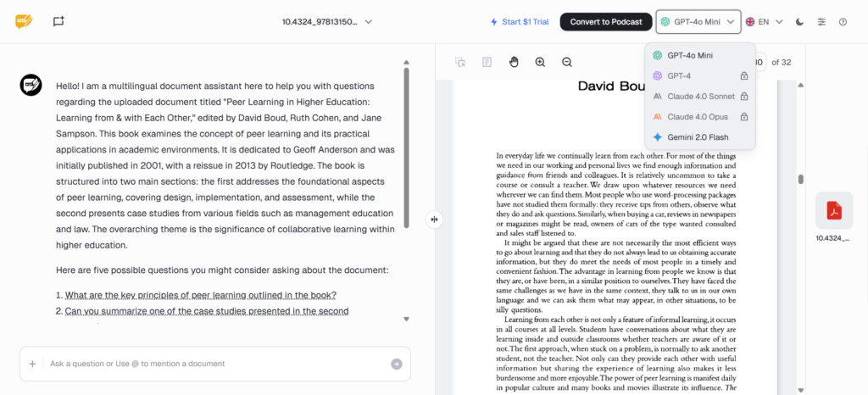This screenshot has width=868, height=395.
Task: Toggle the panel divider collapse handle
Action: 434,220
